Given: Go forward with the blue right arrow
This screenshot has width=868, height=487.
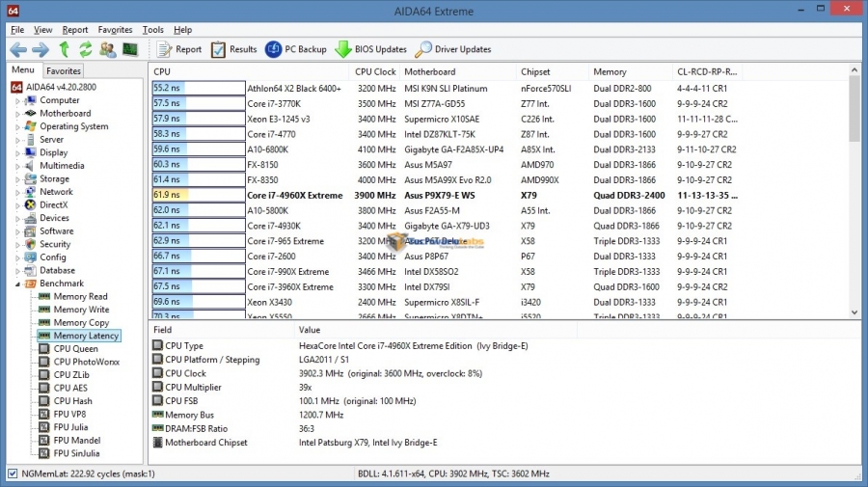Looking at the screenshot, I should click(x=41, y=50).
